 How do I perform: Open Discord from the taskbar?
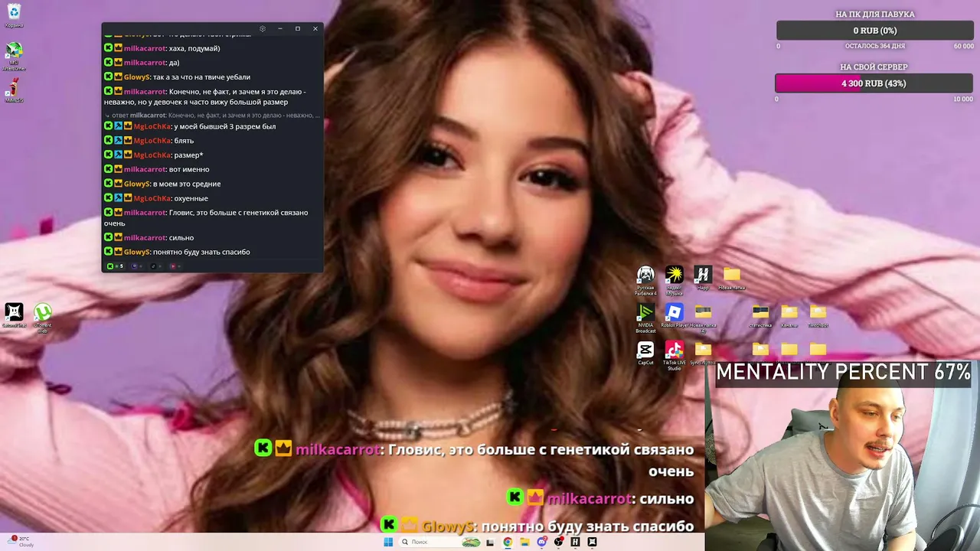(542, 542)
